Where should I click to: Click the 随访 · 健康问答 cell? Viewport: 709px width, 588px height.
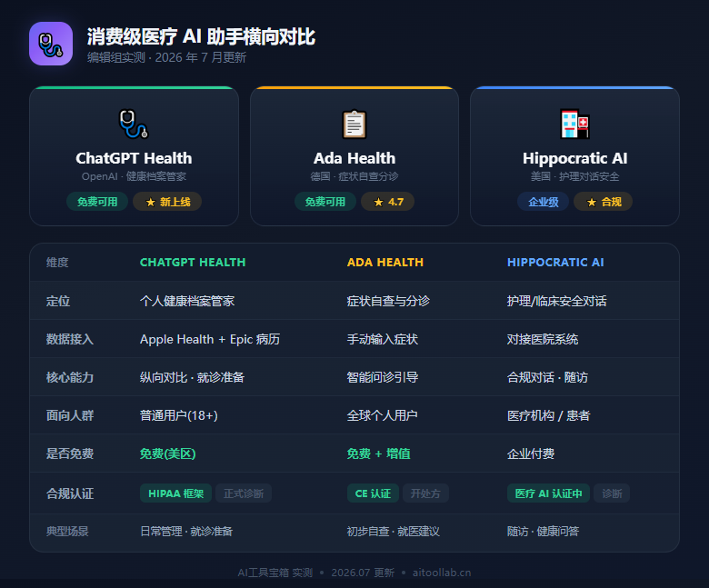(x=543, y=531)
